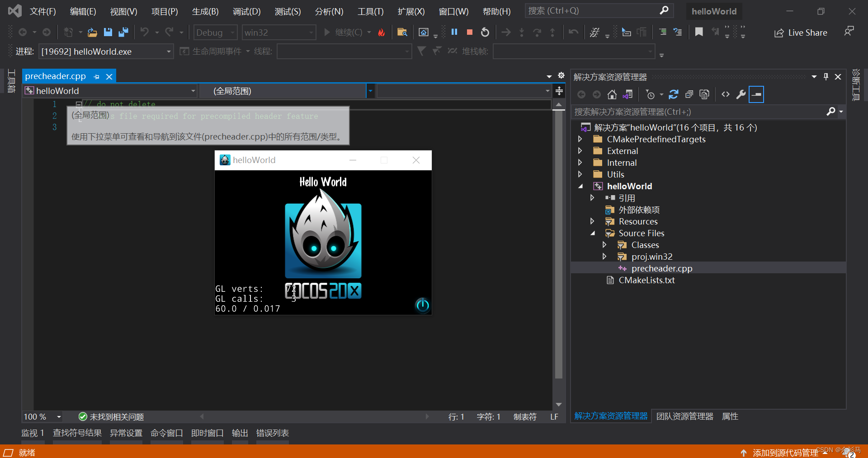Open the 生成(B) menu
The height and width of the screenshot is (458, 868).
pos(205,11)
